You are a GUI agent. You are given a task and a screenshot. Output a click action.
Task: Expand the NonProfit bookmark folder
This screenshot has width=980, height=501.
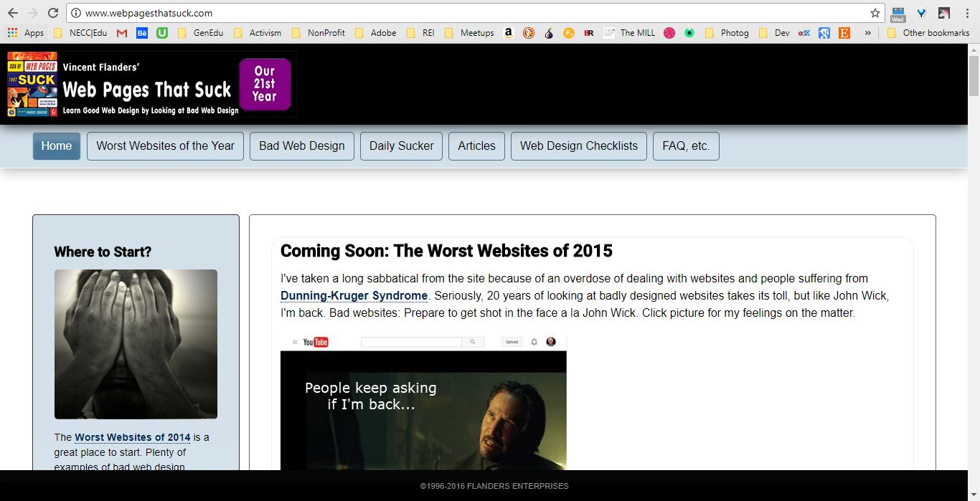pos(319,32)
